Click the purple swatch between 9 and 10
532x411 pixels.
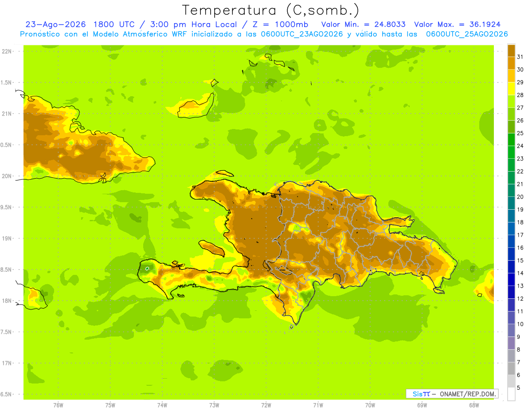[511, 330]
